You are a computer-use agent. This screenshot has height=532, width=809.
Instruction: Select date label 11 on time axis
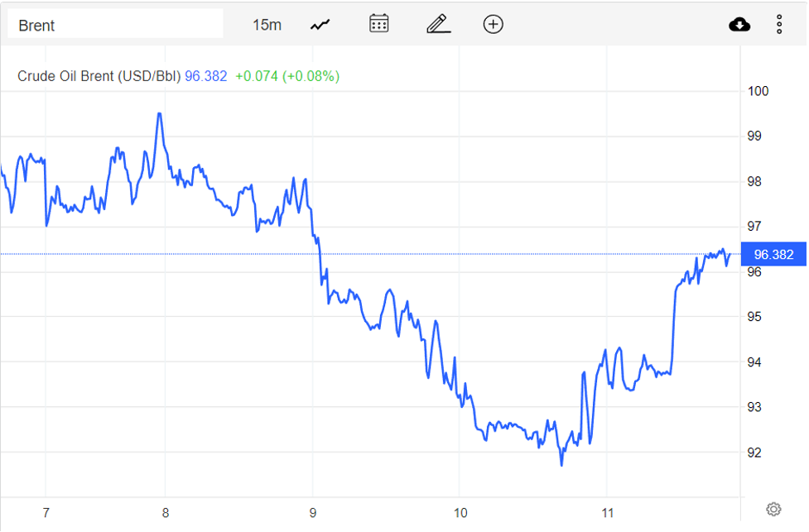coord(608,511)
